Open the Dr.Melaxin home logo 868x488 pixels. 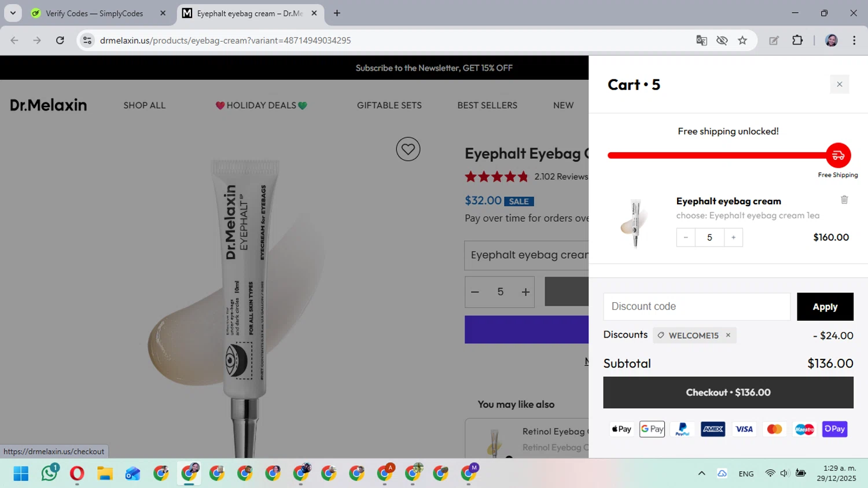tap(49, 105)
